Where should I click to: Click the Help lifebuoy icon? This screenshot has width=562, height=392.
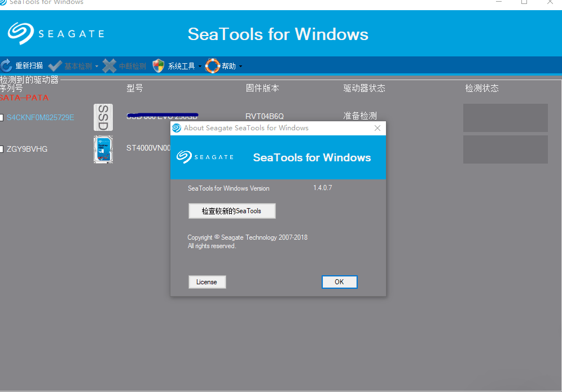point(212,65)
